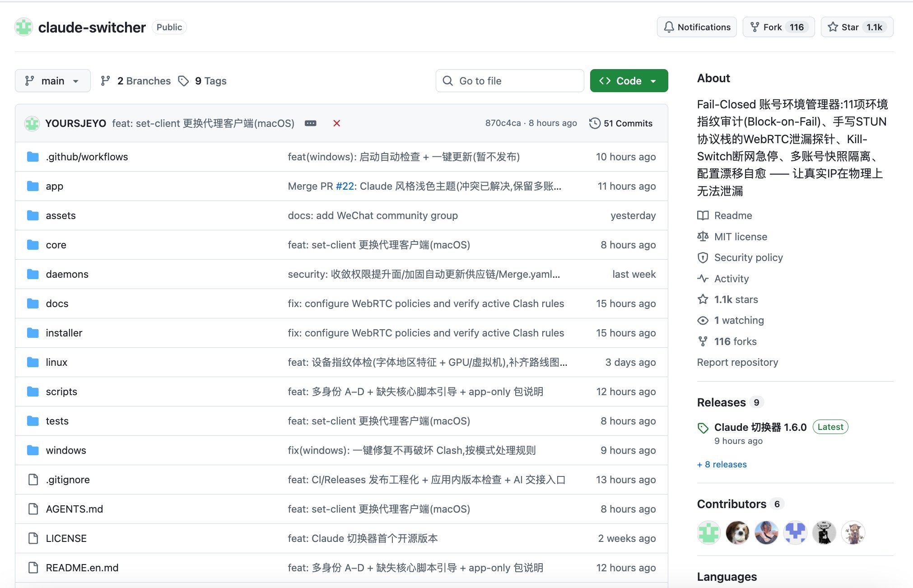913x588 pixels.
Task: View the 1 watching link
Action: (x=731, y=320)
